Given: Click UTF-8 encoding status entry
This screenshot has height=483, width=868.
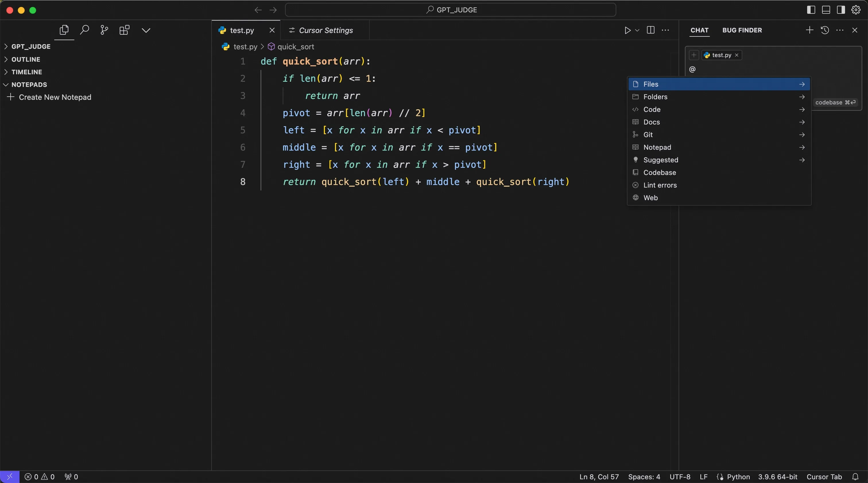Looking at the screenshot, I should point(680,477).
